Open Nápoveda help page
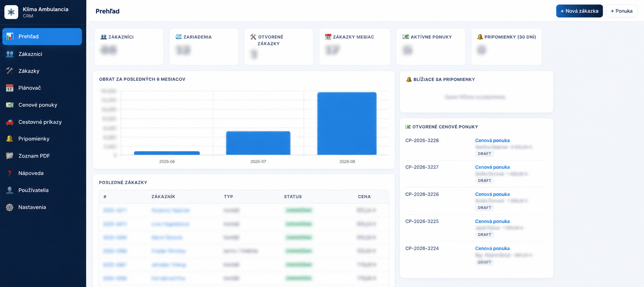Image resolution: width=644 pixels, height=287 pixels. (x=42, y=173)
